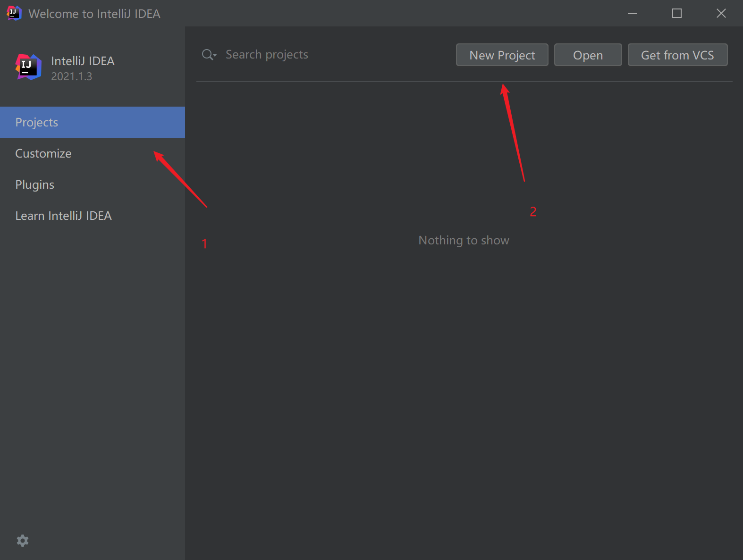Click the 'Nothing to show' message
Image resolution: width=743 pixels, height=560 pixels.
point(464,241)
